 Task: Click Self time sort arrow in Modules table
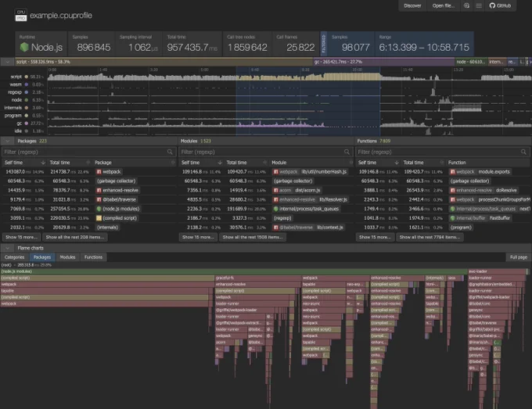pos(220,163)
